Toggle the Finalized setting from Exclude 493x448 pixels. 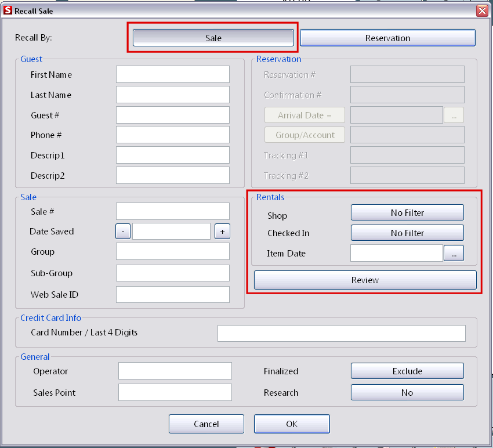click(x=407, y=371)
